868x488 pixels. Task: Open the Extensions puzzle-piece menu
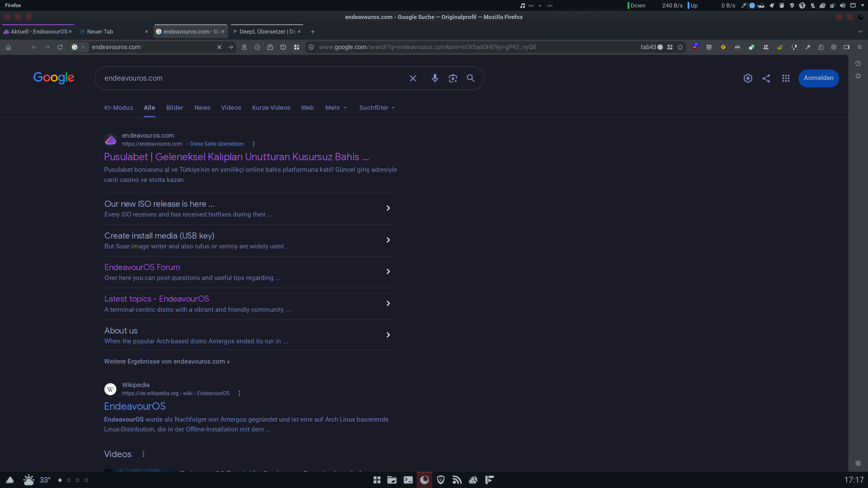point(821,47)
